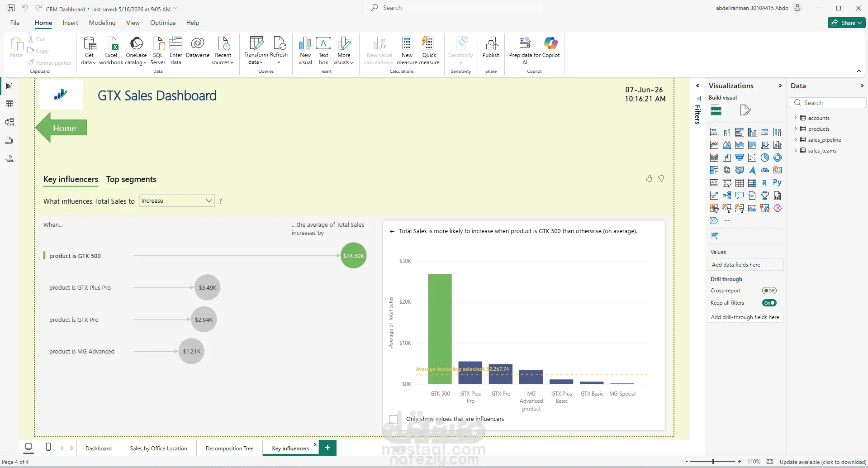The width and height of the screenshot is (868, 468).
Task: Create a Quick measure
Action: [429, 51]
